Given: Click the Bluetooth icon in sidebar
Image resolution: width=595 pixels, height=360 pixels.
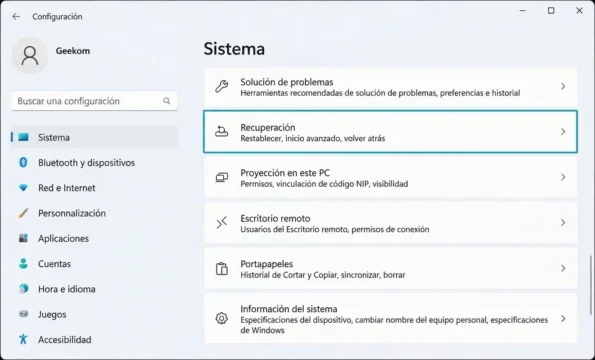Looking at the screenshot, I should tap(24, 162).
